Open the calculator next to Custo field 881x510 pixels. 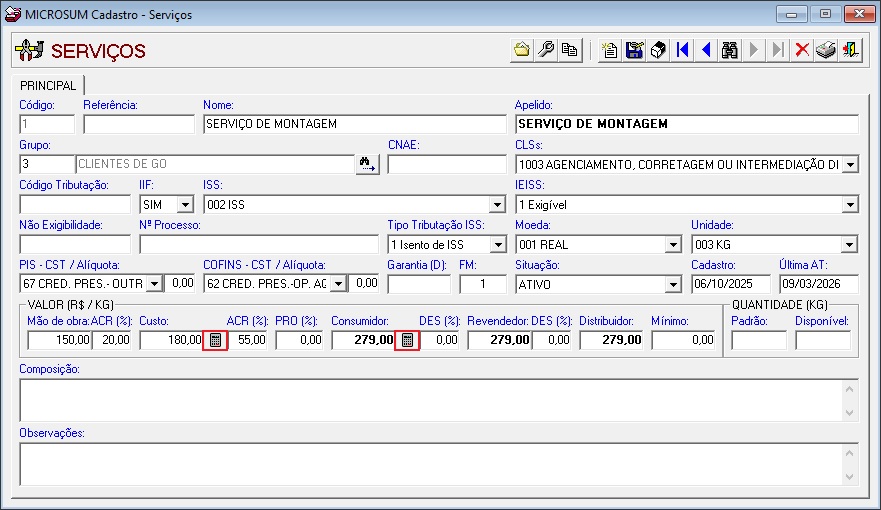215,340
